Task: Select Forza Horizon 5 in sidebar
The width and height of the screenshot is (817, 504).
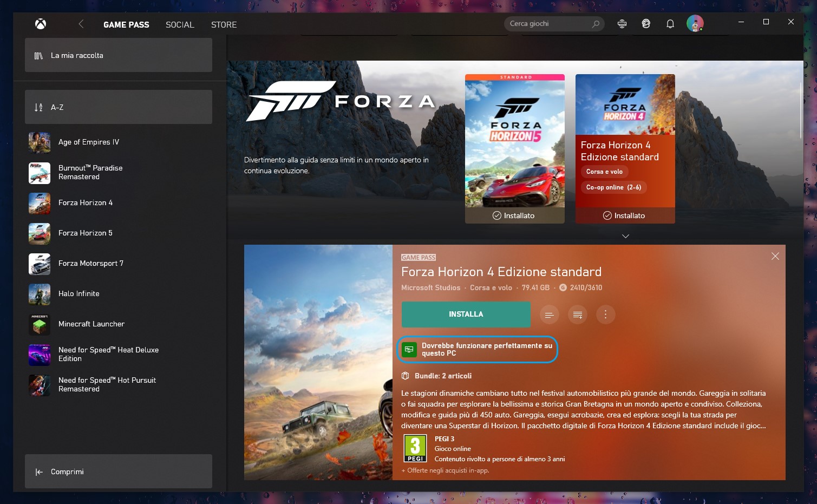Action: coord(119,233)
